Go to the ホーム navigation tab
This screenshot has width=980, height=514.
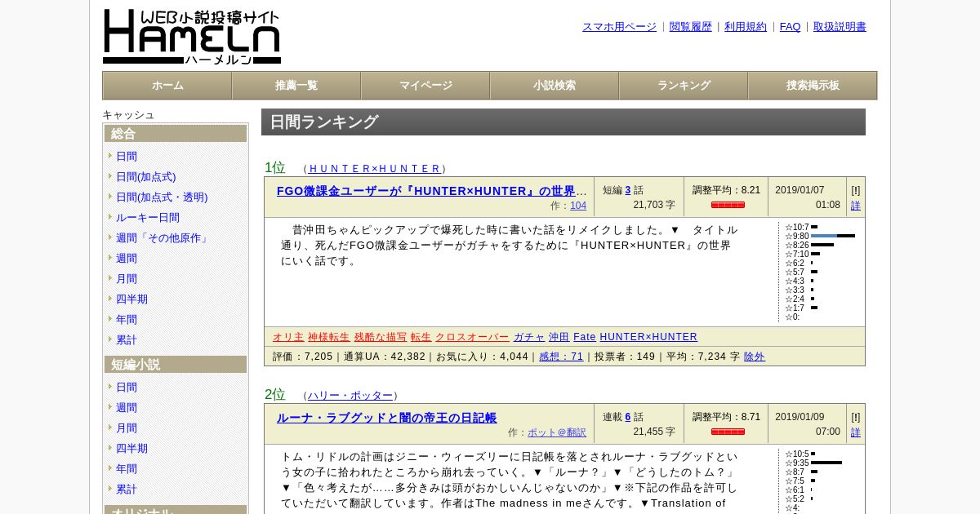tap(167, 86)
